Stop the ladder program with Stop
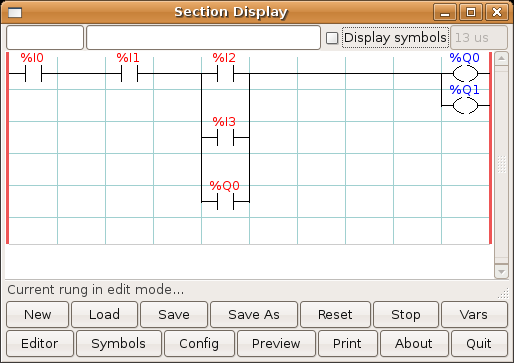Image resolution: width=514 pixels, height=363 pixels. 406,314
